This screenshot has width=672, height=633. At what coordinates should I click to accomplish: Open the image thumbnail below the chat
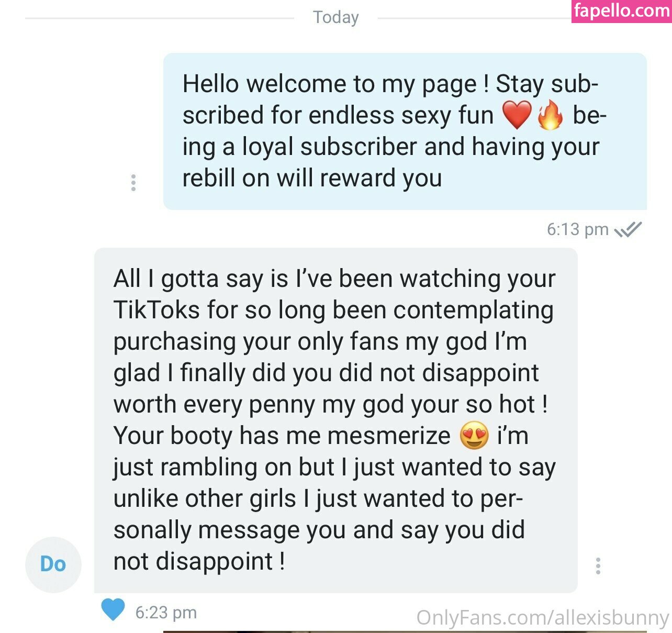pyautogui.click(x=405, y=631)
